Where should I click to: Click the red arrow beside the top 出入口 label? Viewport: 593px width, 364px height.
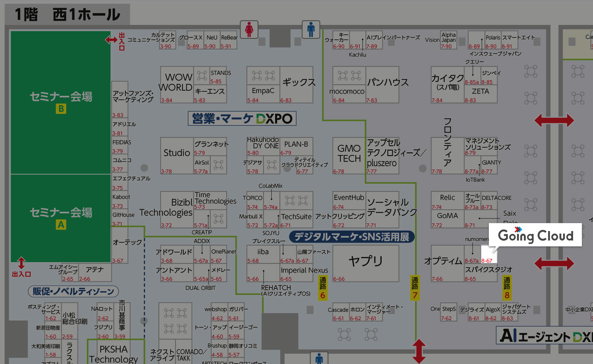(111, 40)
